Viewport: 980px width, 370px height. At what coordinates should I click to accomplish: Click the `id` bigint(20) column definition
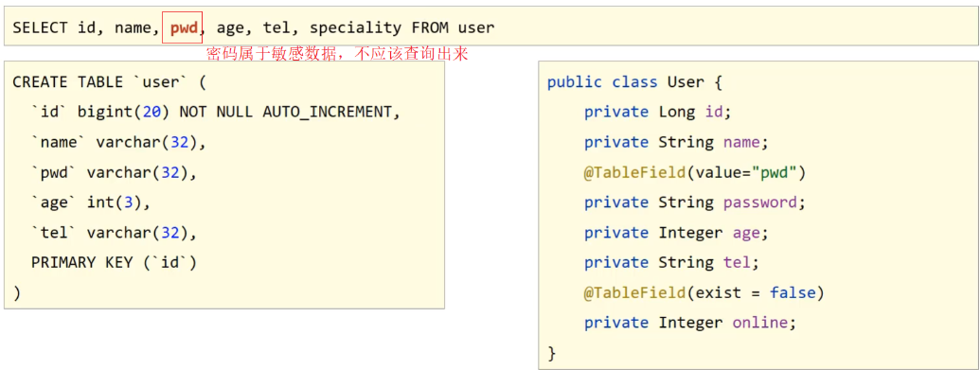pyautogui.click(x=215, y=113)
